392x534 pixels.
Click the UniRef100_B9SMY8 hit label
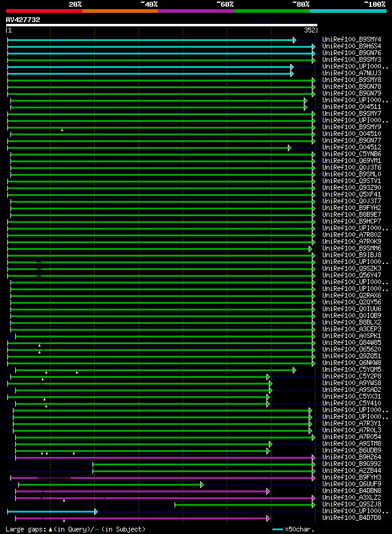tap(352, 80)
